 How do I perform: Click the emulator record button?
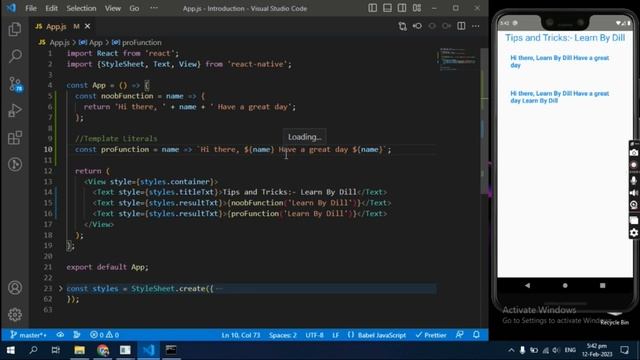point(634,165)
